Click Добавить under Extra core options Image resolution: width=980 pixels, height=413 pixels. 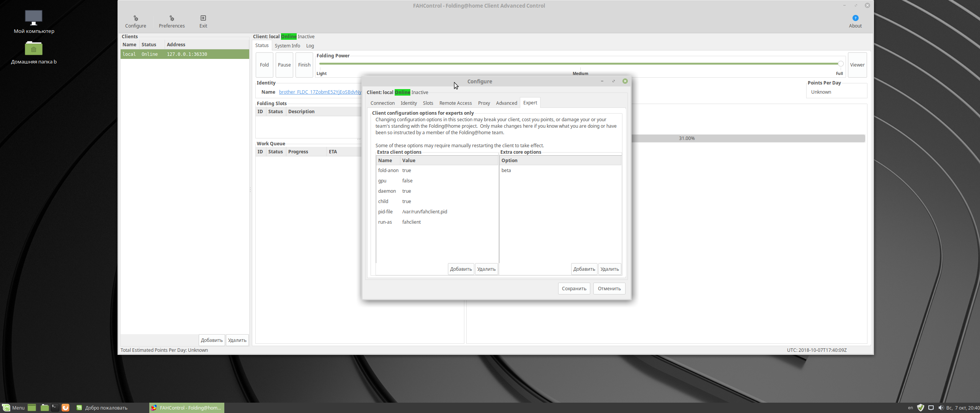(x=584, y=269)
